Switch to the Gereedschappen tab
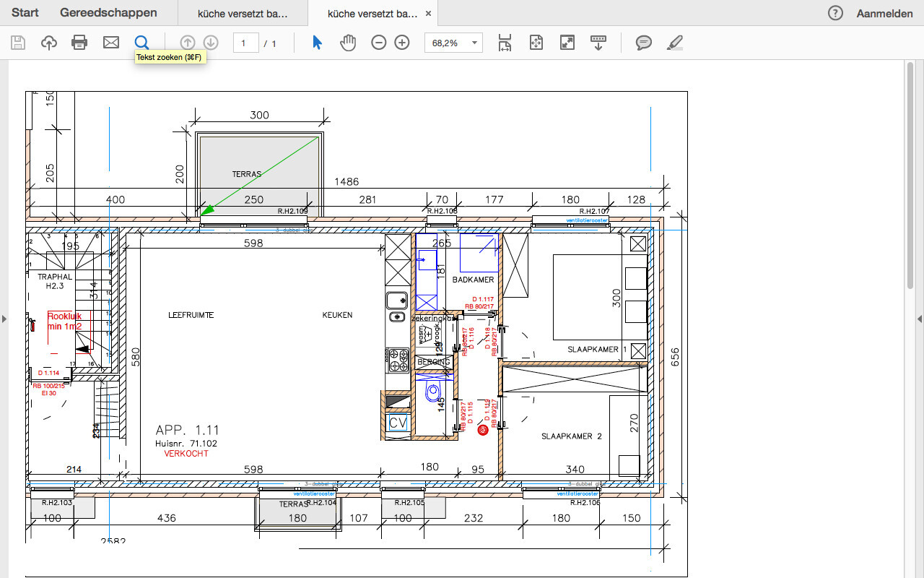The image size is (924, 578). pyautogui.click(x=108, y=13)
